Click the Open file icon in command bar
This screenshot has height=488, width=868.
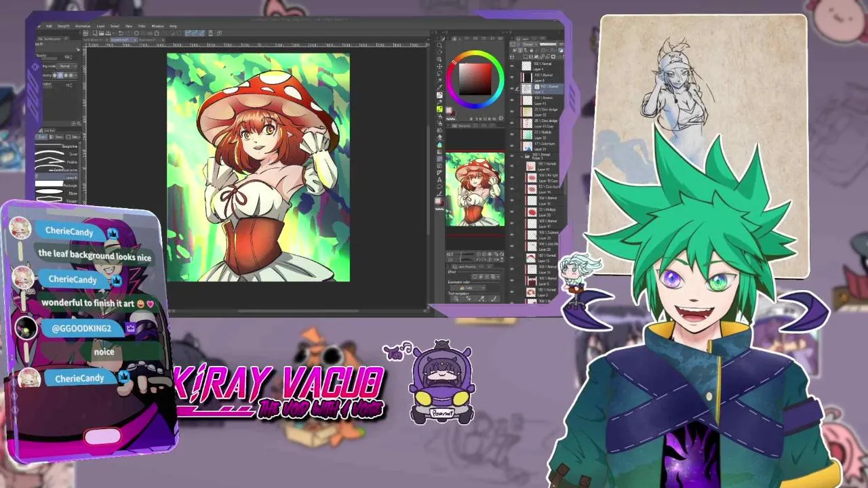click(x=102, y=33)
